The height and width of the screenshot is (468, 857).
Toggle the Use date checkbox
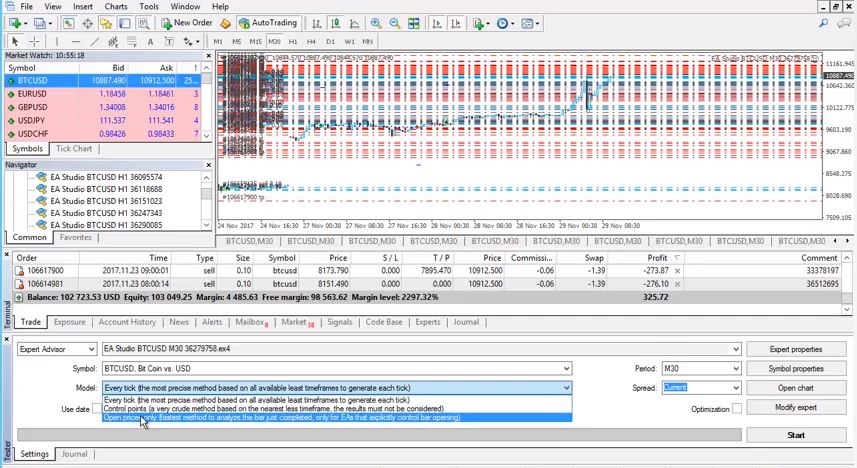(97, 409)
